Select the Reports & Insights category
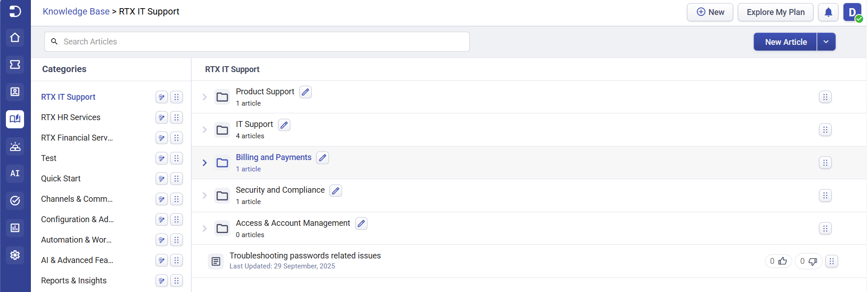 (74, 281)
